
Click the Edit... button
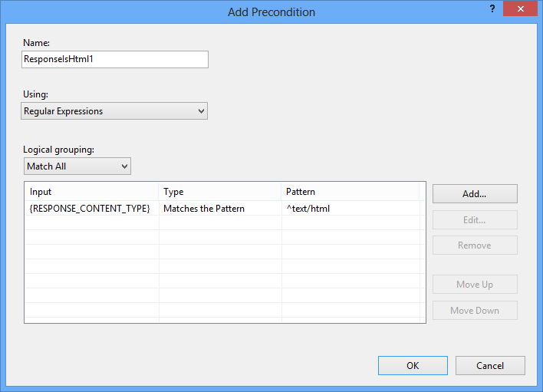(x=475, y=219)
